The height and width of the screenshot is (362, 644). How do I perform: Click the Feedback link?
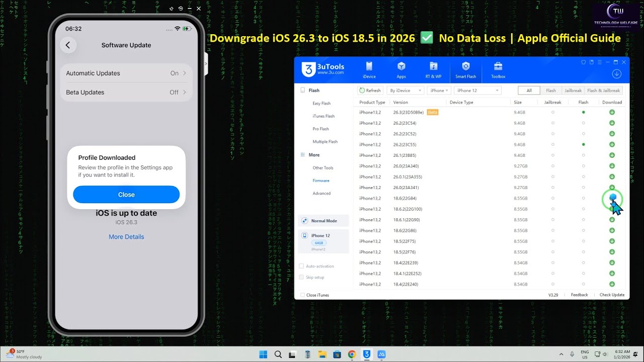point(579,295)
